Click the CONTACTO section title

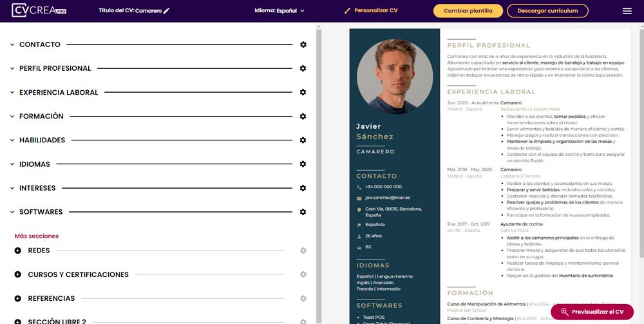tap(40, 44)
